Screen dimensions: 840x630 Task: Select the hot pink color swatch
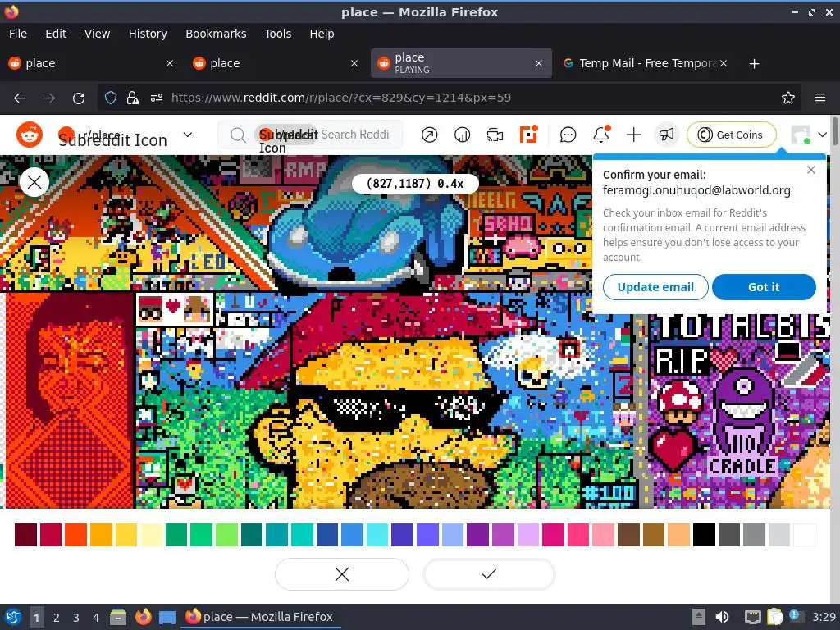[x=578, y=535]
